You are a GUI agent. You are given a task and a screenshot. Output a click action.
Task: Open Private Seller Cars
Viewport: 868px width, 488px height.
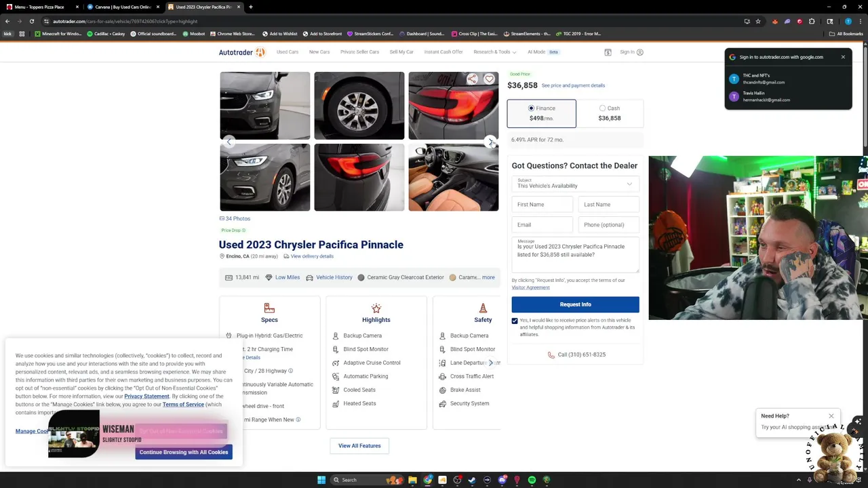359,52
